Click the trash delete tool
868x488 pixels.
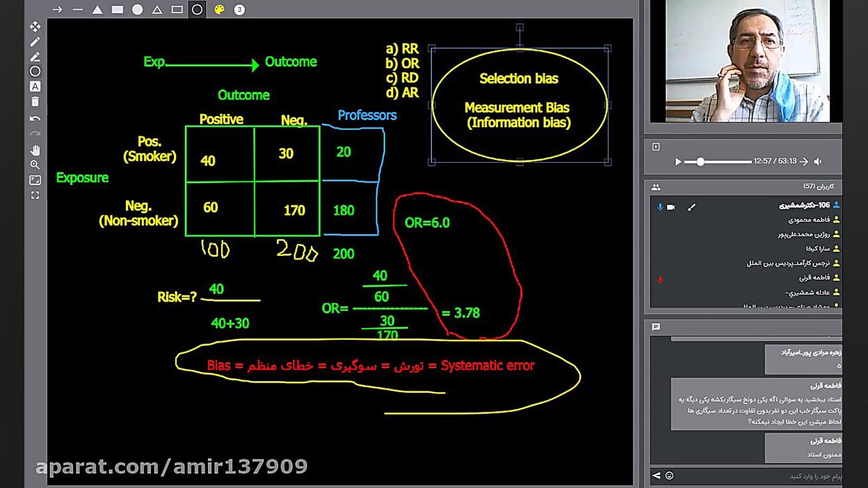point(35,101)
